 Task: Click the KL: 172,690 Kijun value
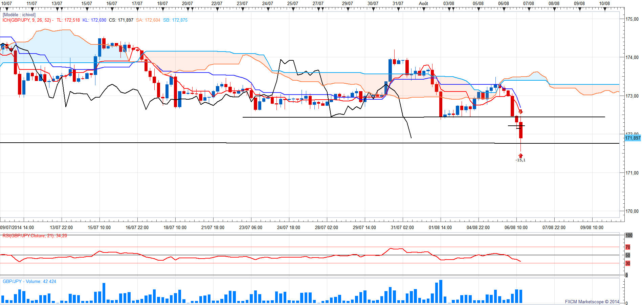(x=94, y=20)
